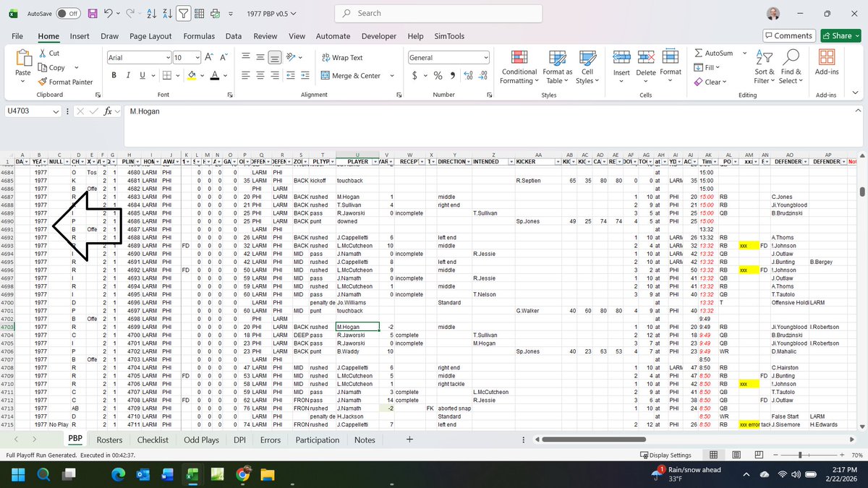Expand the General number format dropdown
The width and height of the screenshot is (868, 488).
(485, 58)
